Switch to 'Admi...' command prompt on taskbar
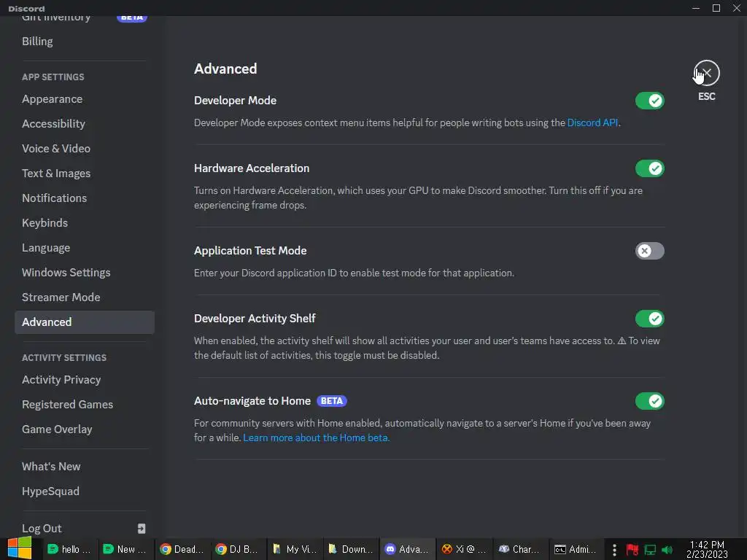 (576, 549)
